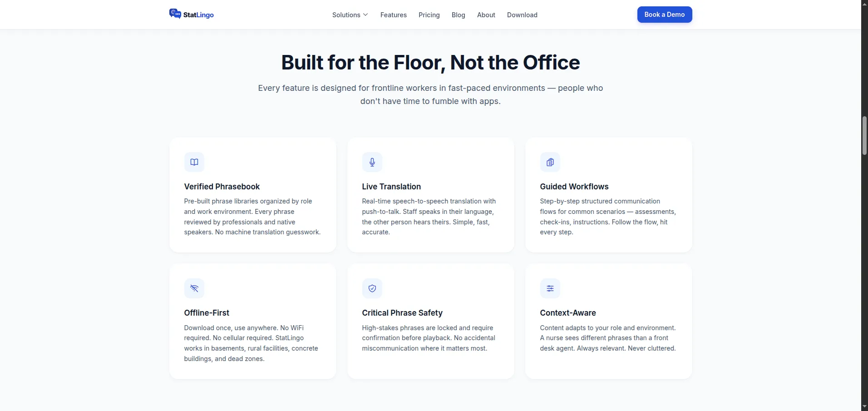
Task: Open the Features page from the navbar
Action: (393, 15)
